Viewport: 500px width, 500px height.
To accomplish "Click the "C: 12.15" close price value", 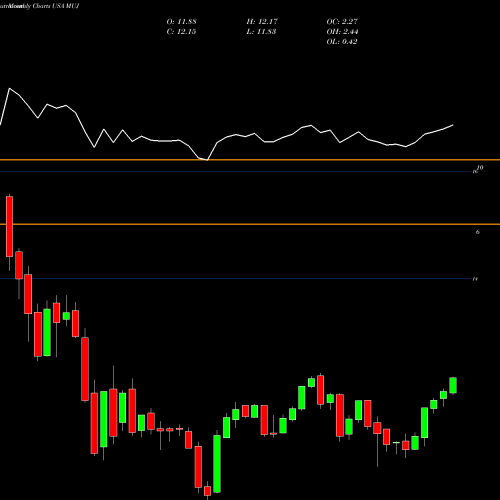I will (x=181, y=32).
